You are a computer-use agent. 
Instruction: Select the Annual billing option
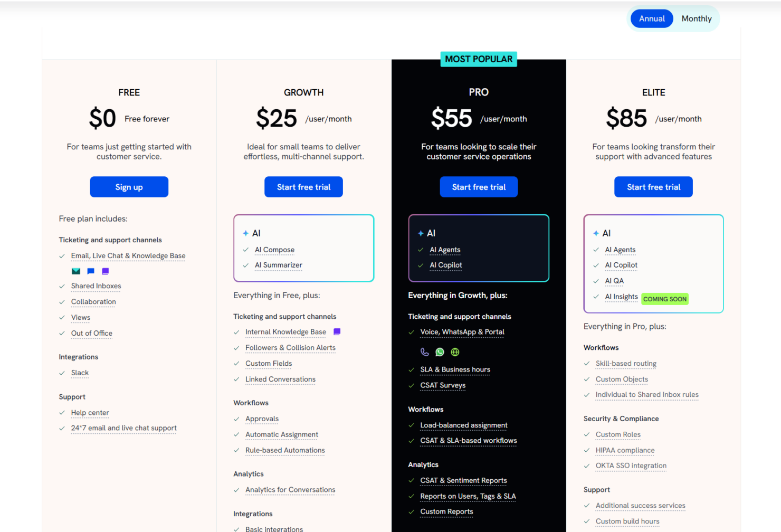click(651, 18)
